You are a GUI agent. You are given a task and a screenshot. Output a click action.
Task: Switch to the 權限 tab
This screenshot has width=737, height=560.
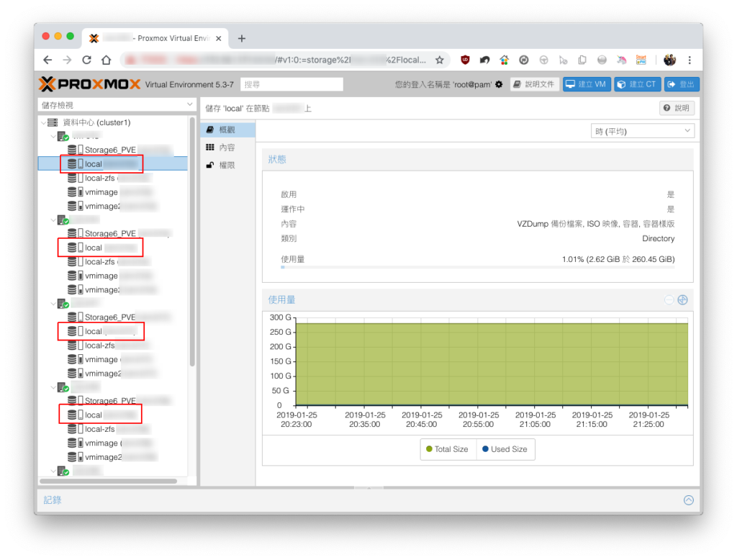pos(228,165)
